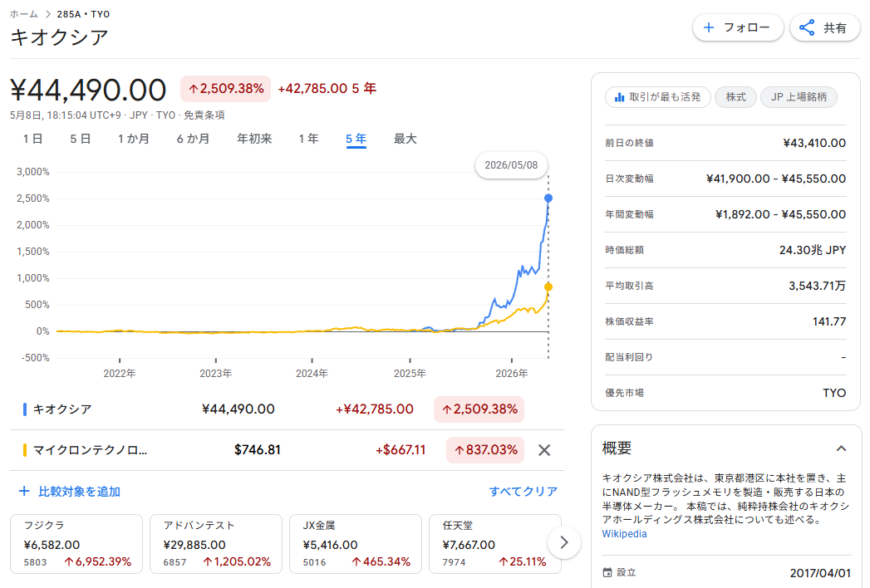
Task: Select the 1か月 time range tab
Action: coord(134,140)
